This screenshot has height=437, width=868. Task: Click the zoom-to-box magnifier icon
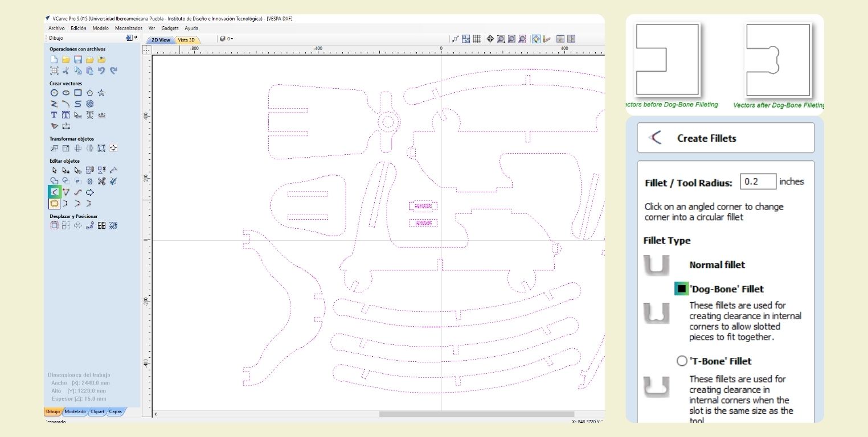501,39
